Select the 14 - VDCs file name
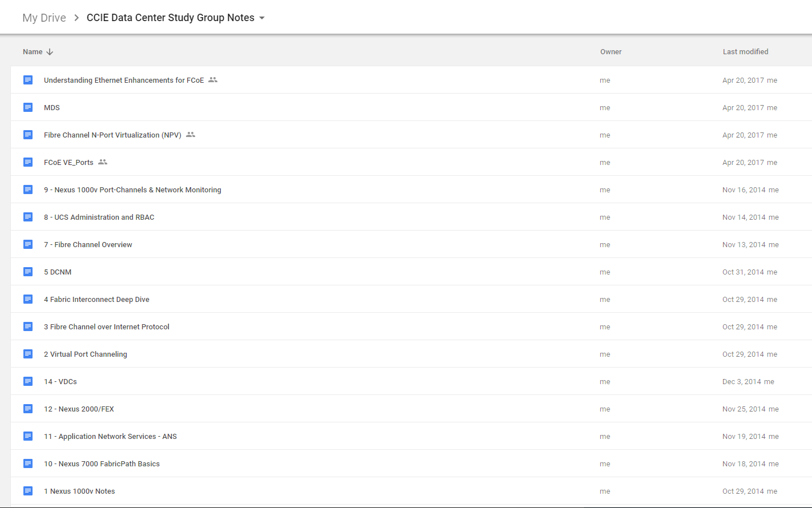Viewport: 812px width, 508px height. click(x=60, y=382)
